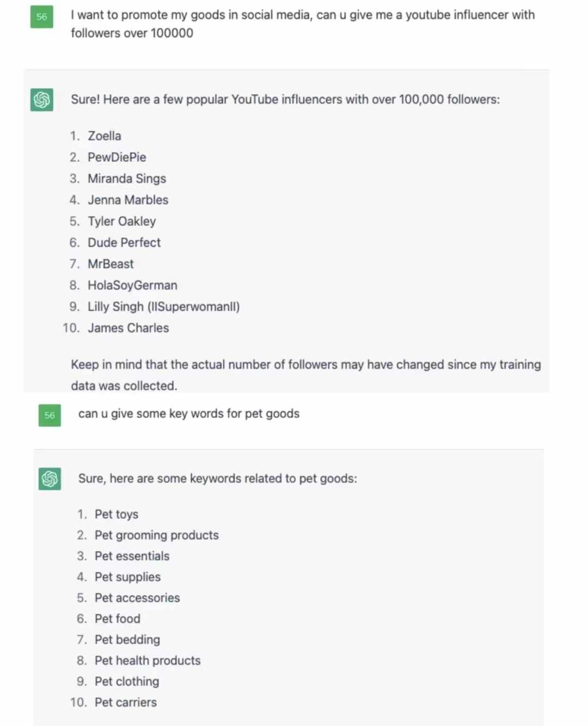Click the MrBeast list entry
This screenshot has height=726, width=588.
[111, 264]
